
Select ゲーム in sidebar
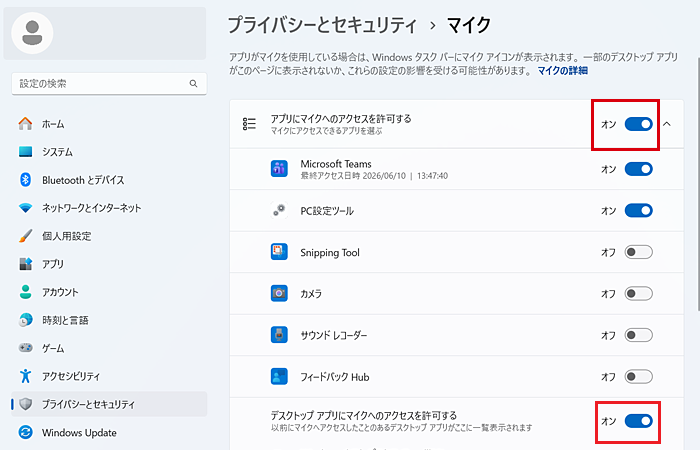[x=109, y=348]
